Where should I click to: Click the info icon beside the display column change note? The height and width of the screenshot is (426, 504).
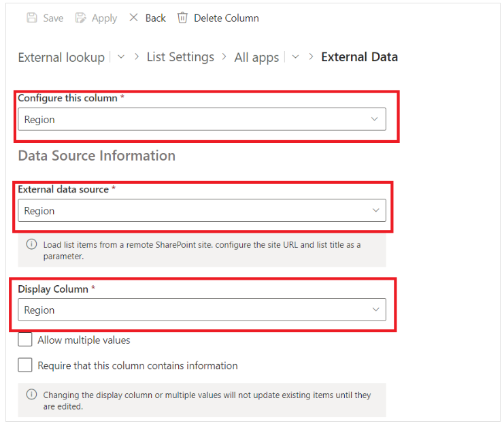pos(31,394)
